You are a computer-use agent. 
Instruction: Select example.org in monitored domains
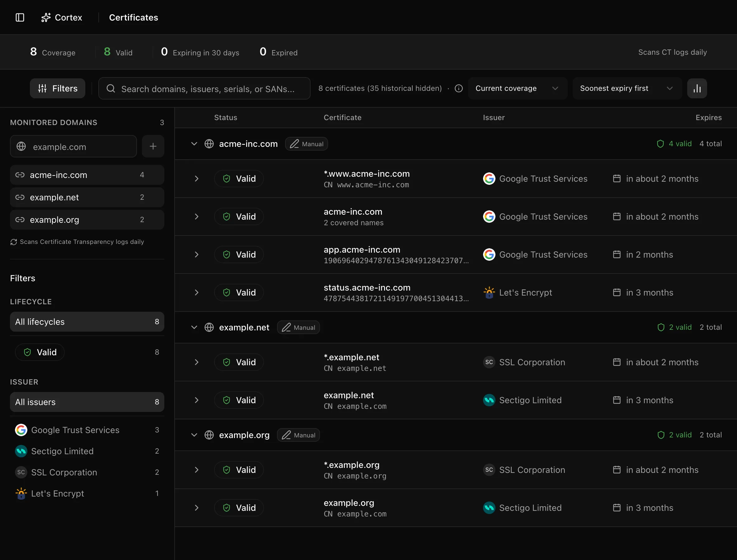87,220
